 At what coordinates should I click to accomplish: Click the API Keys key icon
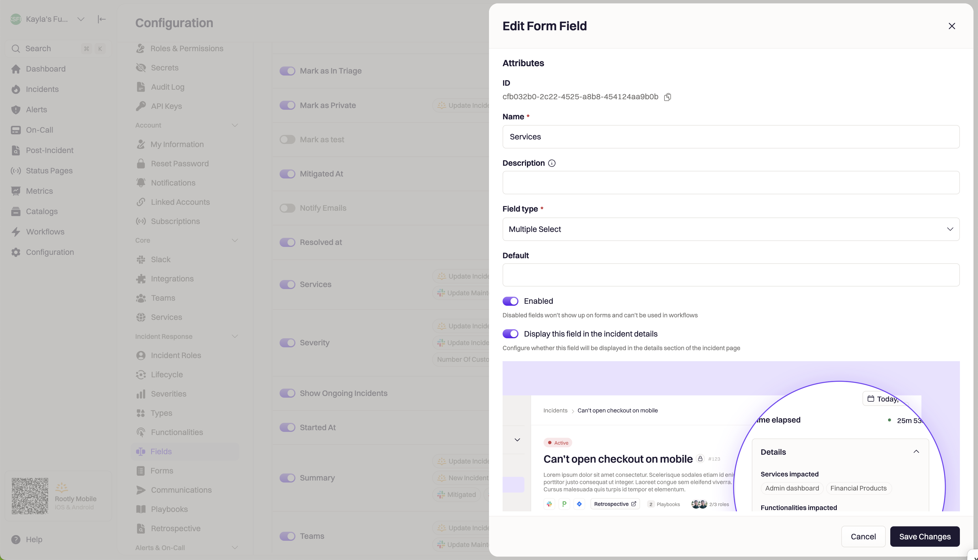click(x=141, y=106)
